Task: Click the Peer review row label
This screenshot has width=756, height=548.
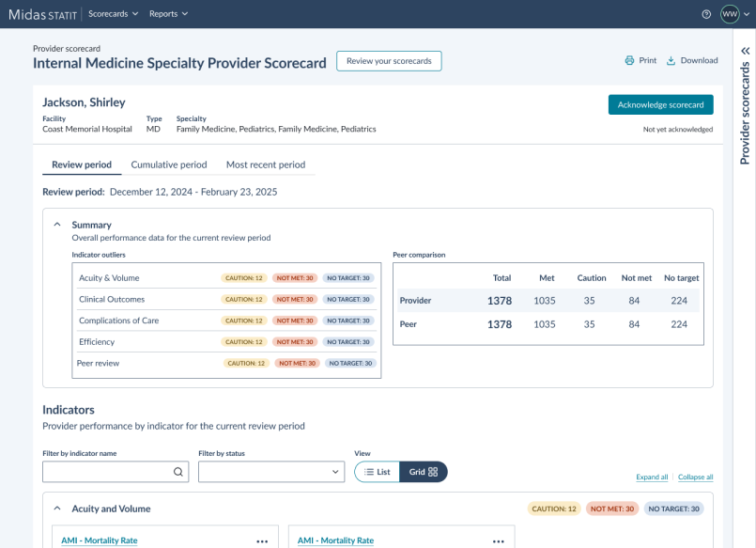Action: pyautogui.click(x=98, y=363)
